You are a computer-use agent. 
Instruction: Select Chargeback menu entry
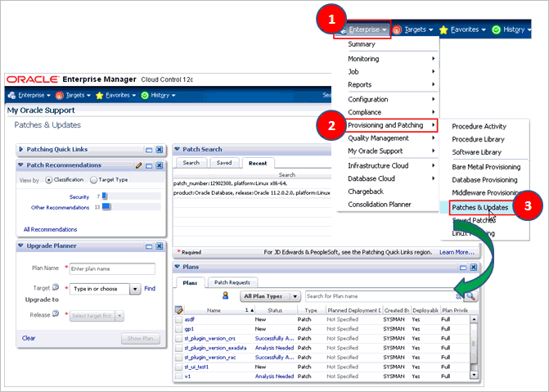click(366, 191)
